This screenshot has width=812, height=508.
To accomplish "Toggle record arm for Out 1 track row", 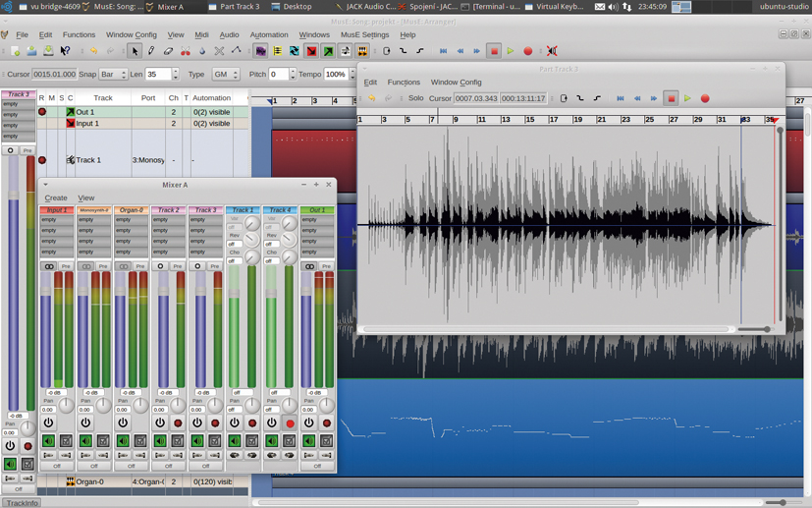I will pos(42,111).
